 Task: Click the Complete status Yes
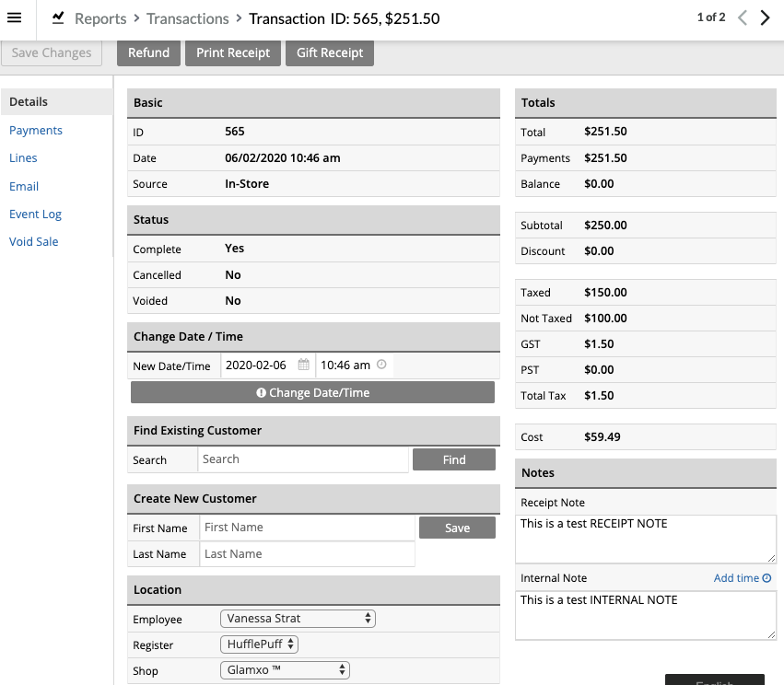pyautogui.click(x=235, y=249)
